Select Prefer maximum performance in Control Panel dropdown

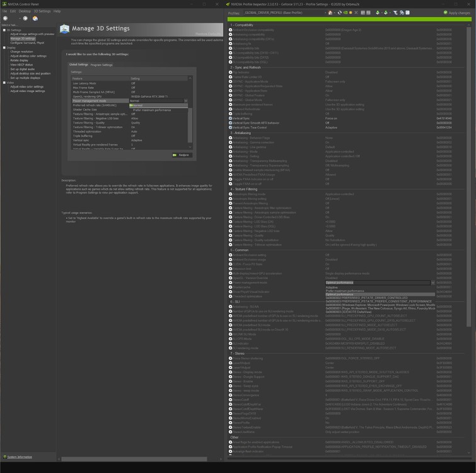(151, 110)
